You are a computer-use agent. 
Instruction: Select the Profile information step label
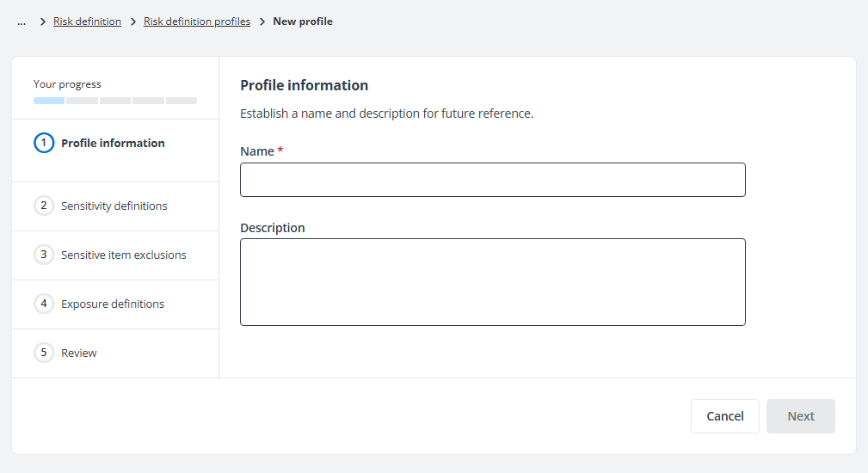pos(113,143)
